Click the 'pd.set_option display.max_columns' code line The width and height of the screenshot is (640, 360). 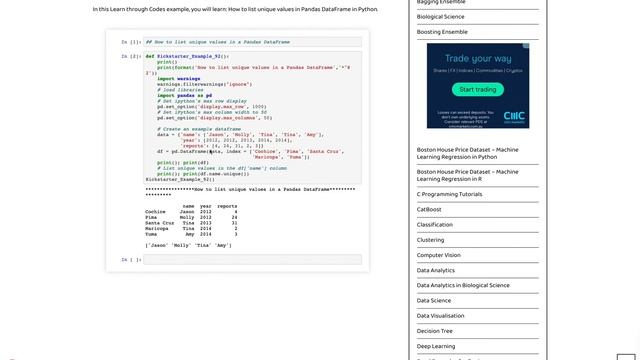pyautogui.click(x=214, y=118)
